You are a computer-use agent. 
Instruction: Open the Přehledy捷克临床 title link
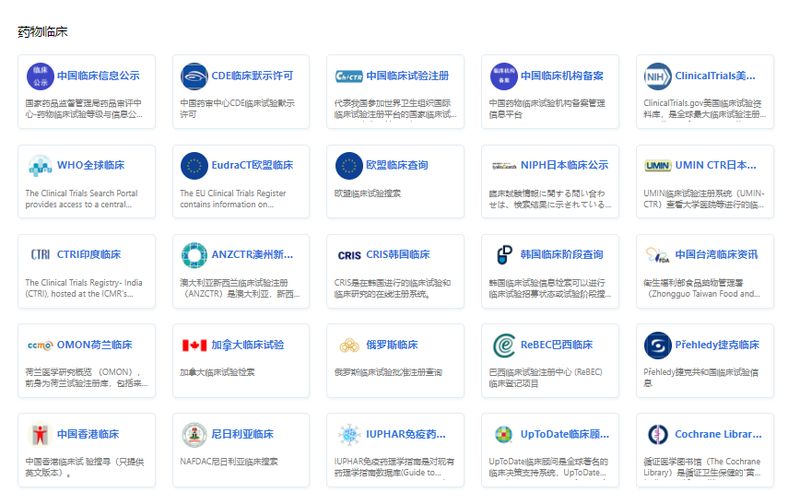point(717,344)
